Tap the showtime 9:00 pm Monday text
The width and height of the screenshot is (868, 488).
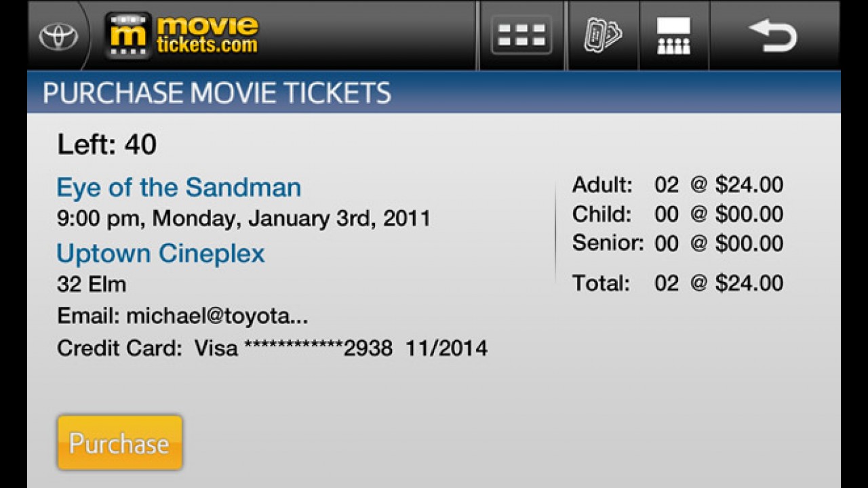pos(243,218)
